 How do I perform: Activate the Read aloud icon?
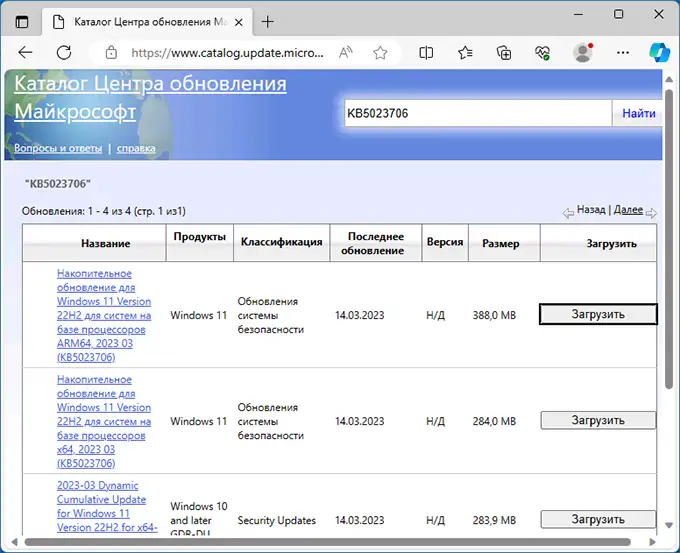point(346,53)
